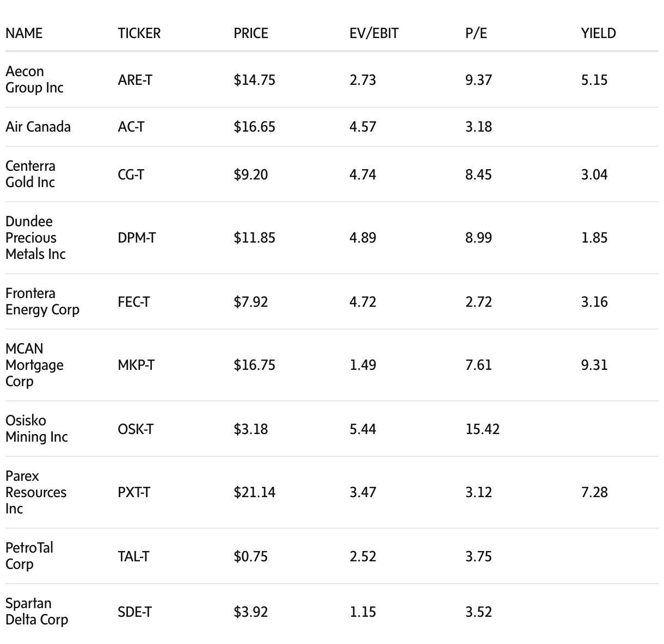Click MCAN Mortgage Corp's 9.31 yield
Viewport: 664px width, 644px height.
pyautogui.click(x=594, y=365)
